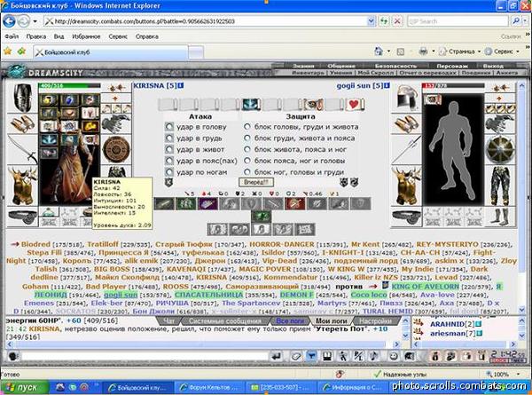Click the send message arrow icon
Screen dimensions: 532x395
pos(277,356)
